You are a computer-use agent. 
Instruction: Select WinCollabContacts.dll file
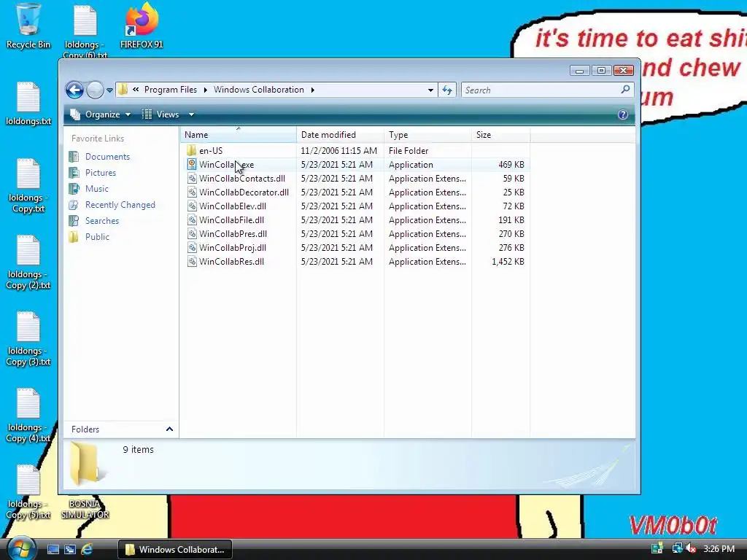pos(242,179)
